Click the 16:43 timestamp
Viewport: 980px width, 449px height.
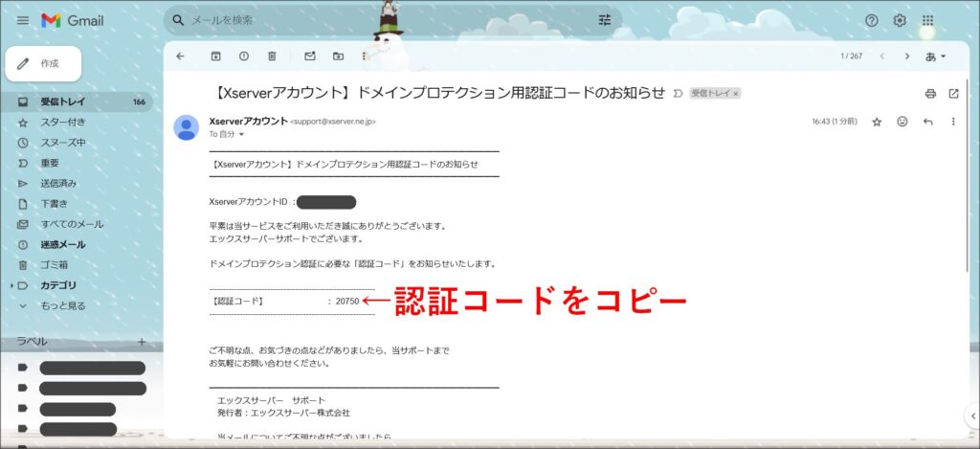(x=820, y=122)
